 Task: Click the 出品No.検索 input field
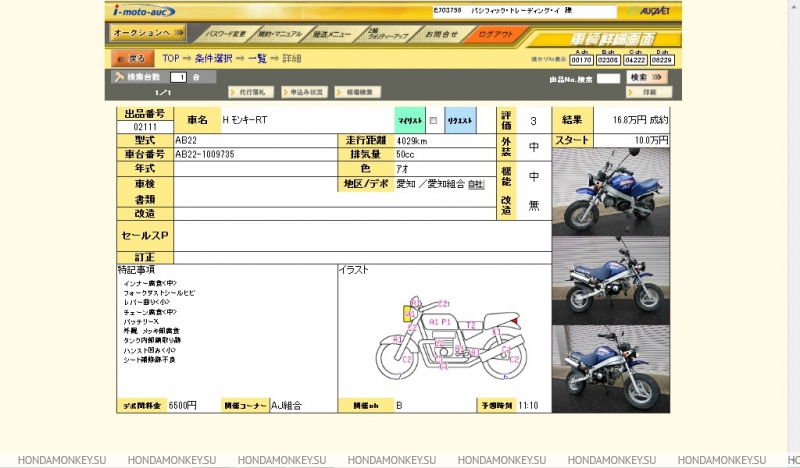coord(608,79)
